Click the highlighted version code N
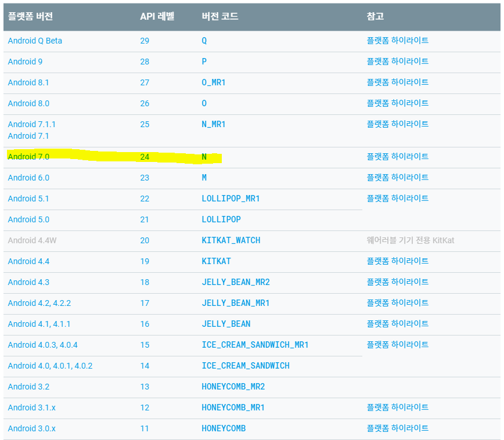Image resolution: width=504 pixels, height=440 pixels. click(x=204, y=157)
